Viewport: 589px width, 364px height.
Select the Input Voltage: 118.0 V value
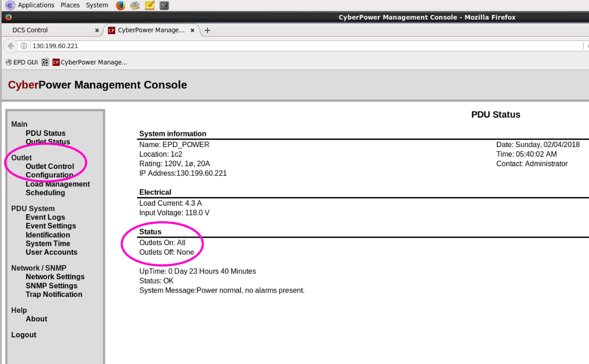174,213
